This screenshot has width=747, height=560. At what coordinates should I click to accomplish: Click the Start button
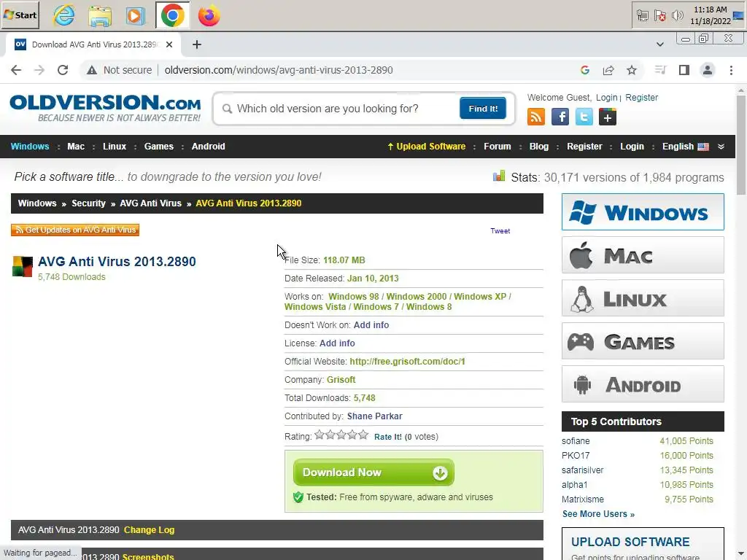coord(20,15)
